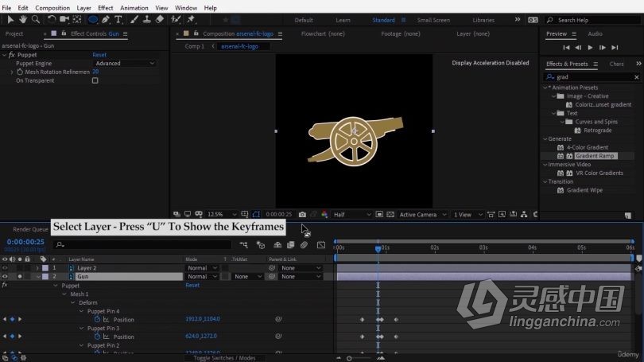Screen dimensions: 644x362
Task: Open the graph editor icon
Action: [x=321, y=245]
